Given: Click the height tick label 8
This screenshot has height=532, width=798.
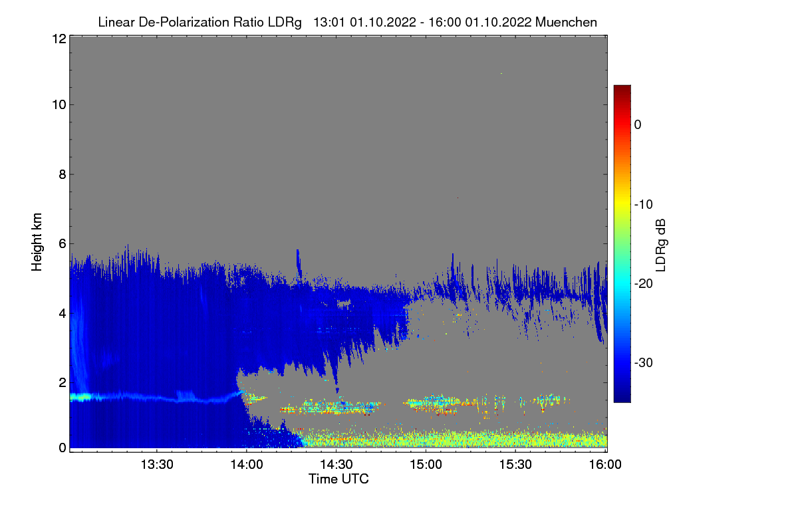Looking at the screenshot, I should (62, 174).
